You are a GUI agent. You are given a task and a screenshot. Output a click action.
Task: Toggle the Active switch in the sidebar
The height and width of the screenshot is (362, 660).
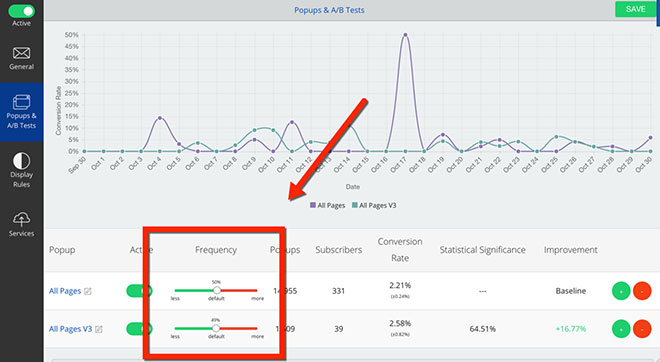[21, 11]
